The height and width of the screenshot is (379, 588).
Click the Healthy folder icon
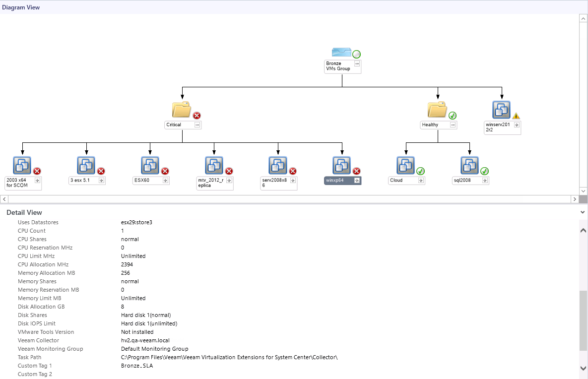(437, 110)
